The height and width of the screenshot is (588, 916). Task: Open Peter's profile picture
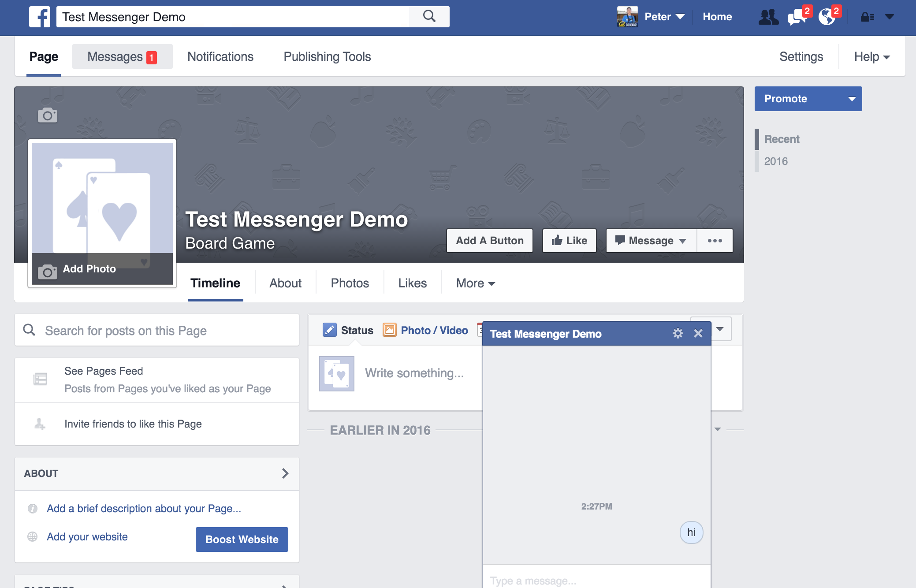coord(628,17)
